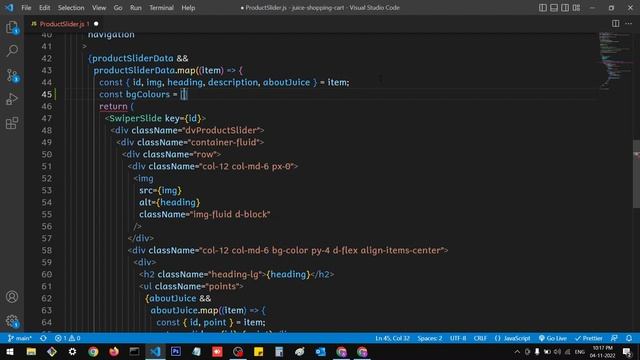Open the Windows Start menu
Viewport: 640px width, 360px height.
(x=10, y=351)
